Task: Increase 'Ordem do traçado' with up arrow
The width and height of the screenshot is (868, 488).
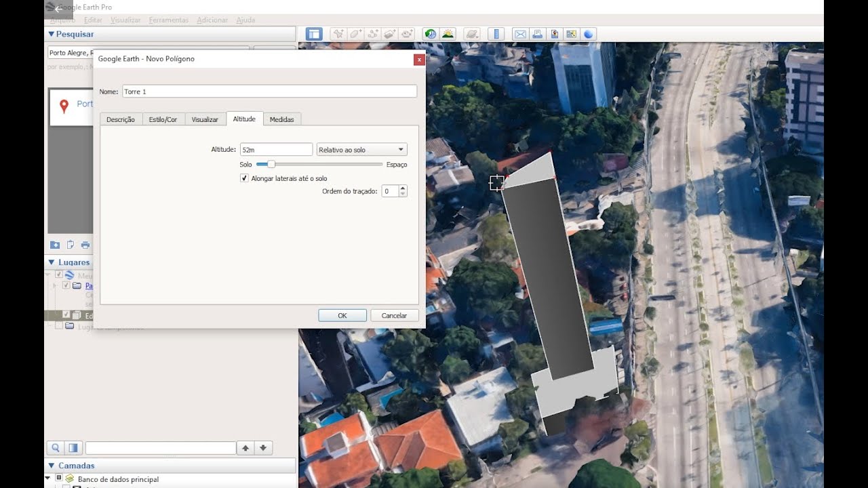Action: 403,188
